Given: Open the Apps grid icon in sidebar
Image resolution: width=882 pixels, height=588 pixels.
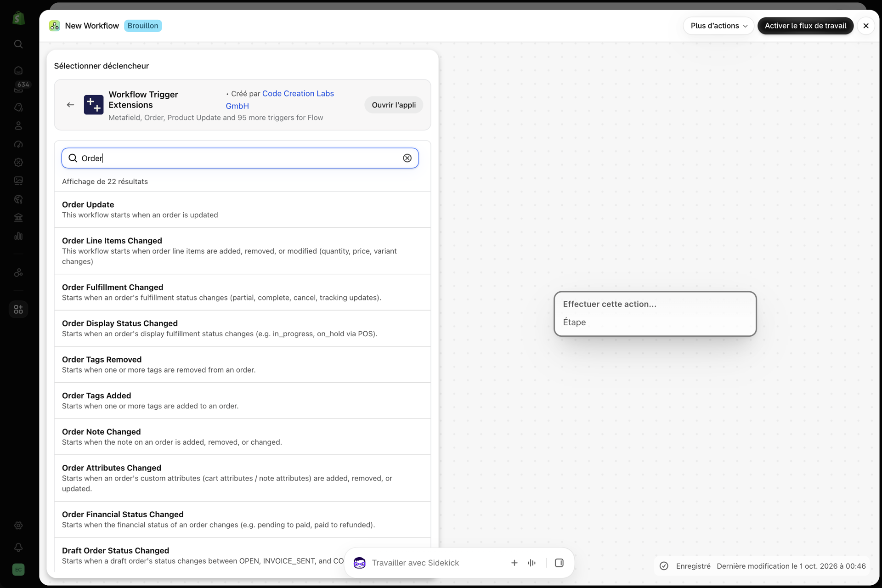Looking at the screenshot, I should coord(18,309).
